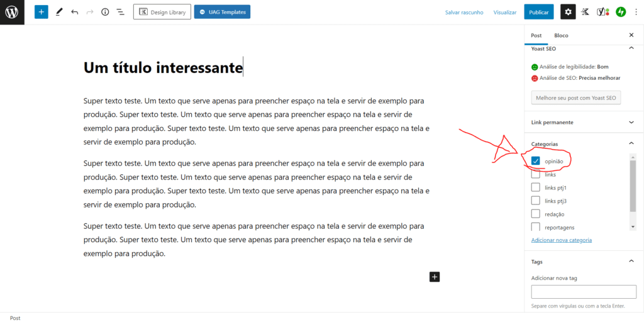Enable the redação category checkbox
The image size is (644, 322).
point(536,214)
